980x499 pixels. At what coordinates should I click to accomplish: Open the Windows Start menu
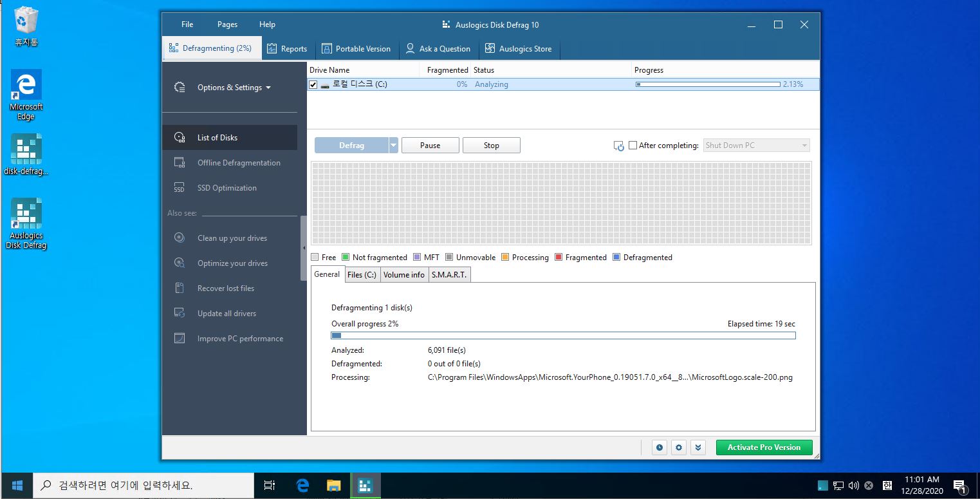17,485
